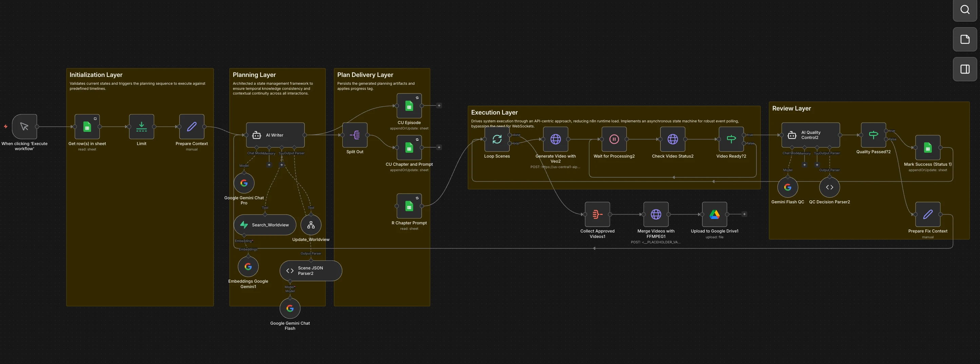Open the AI Quality Control2 agent node
The width and height of the screenshot is (980, 364).
(x=811, y=135)
